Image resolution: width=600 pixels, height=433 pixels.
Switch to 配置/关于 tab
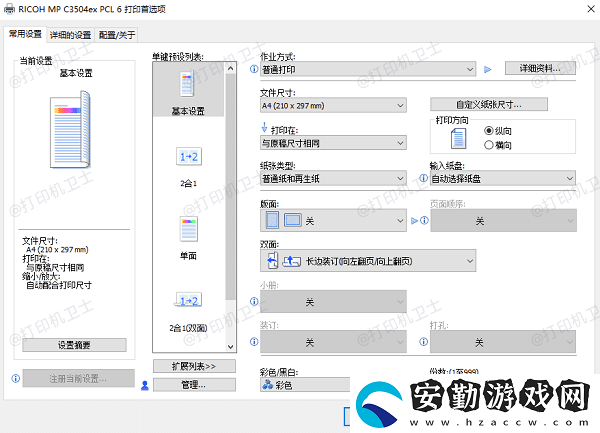[x=117, y=35]
